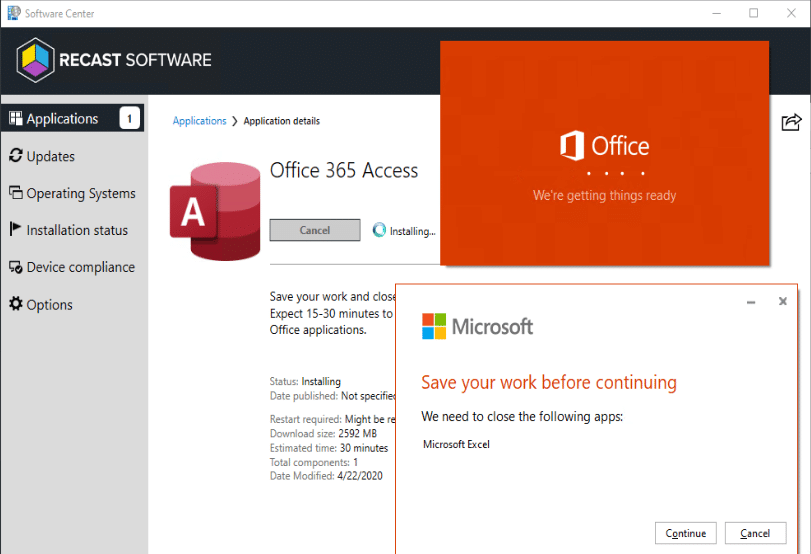Go to the Updates section
The image size is (811, 554).
[x=50, y=156]
